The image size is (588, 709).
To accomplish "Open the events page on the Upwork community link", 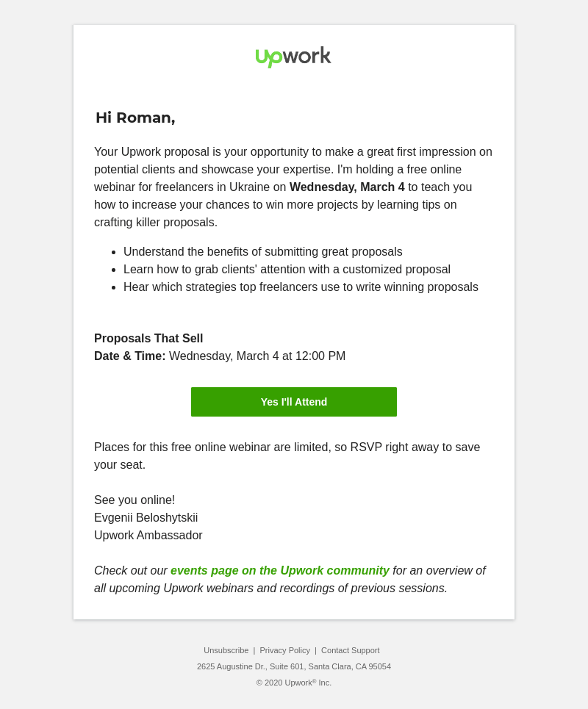I will (280, 570).
